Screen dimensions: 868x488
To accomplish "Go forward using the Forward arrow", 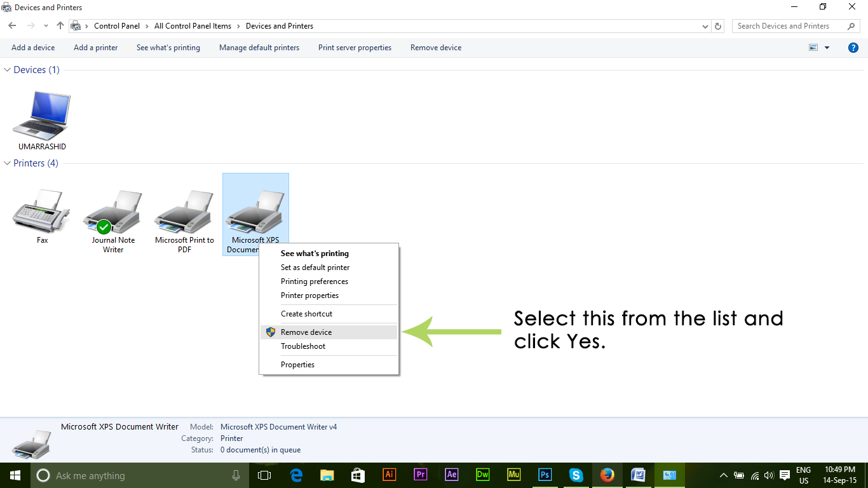I will pyautogui.click(x=31, y=26).
